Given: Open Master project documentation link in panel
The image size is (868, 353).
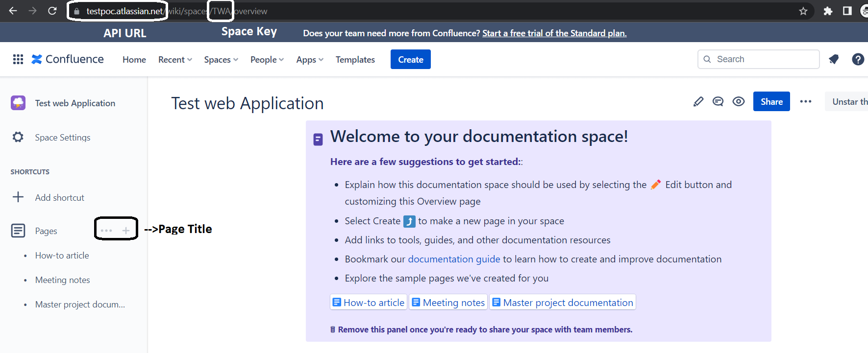Looking at the screenshot, I should 563,303.
